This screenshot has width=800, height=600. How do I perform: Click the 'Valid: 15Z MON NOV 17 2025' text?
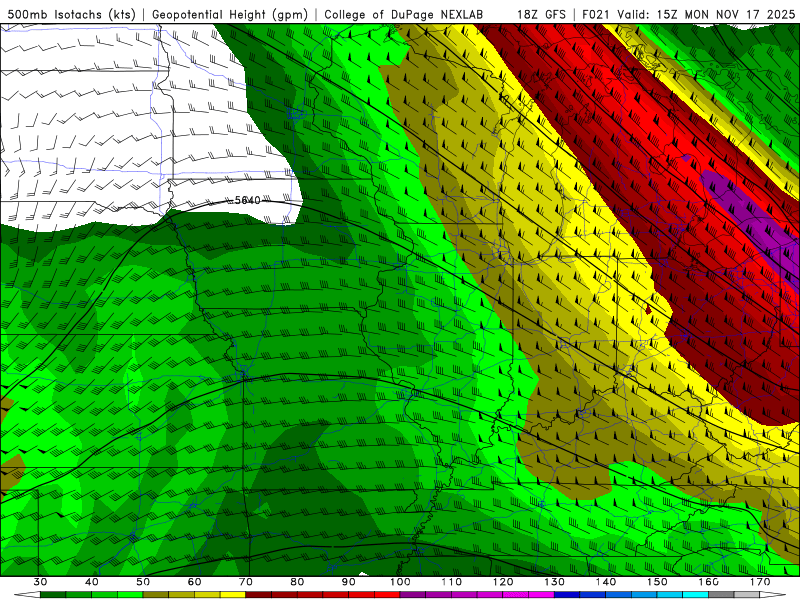pyautogui.click(x=706, y=14)
